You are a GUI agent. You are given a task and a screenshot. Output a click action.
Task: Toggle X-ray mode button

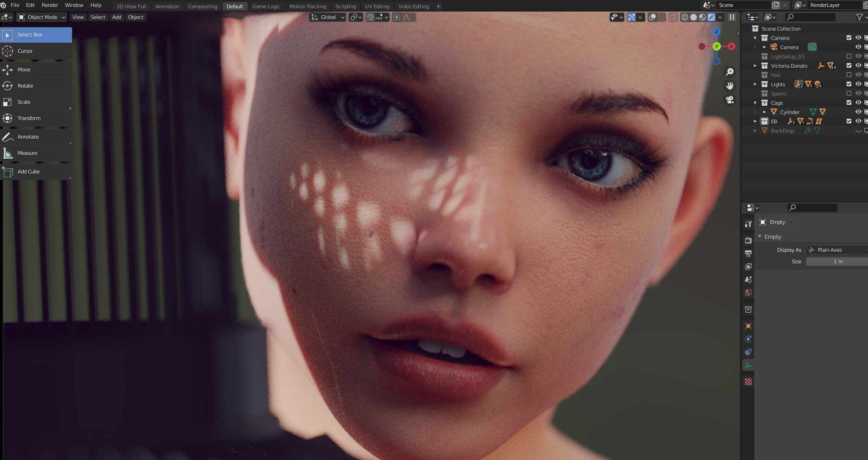(x=673, y=17)
